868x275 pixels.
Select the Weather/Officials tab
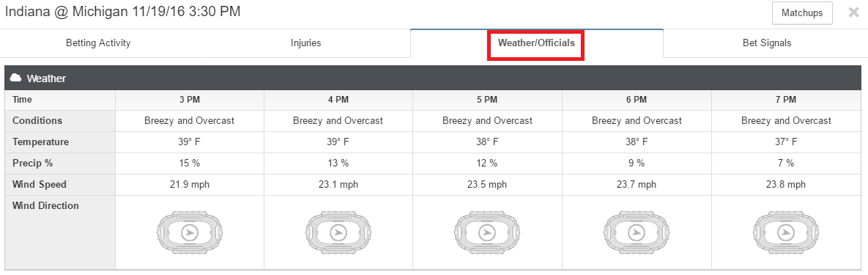[536, 43]
